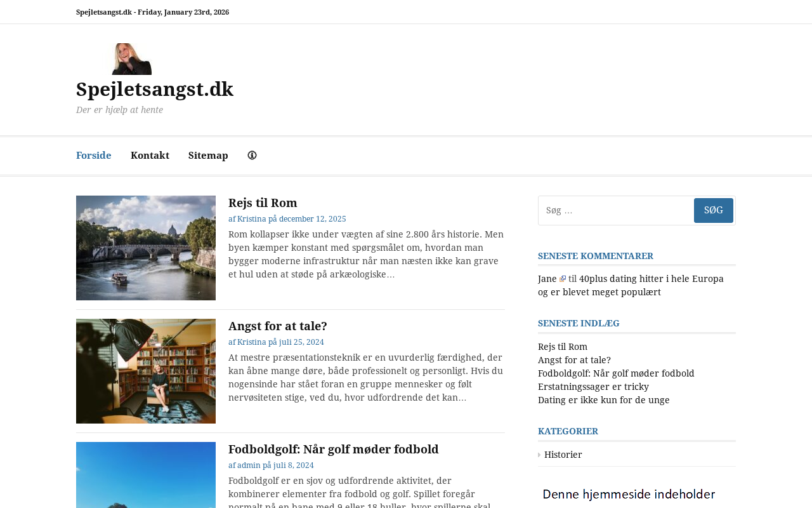Click the 'Kategorier' widget heading
The width and height of the screenshot is (812, 508).
568,431
